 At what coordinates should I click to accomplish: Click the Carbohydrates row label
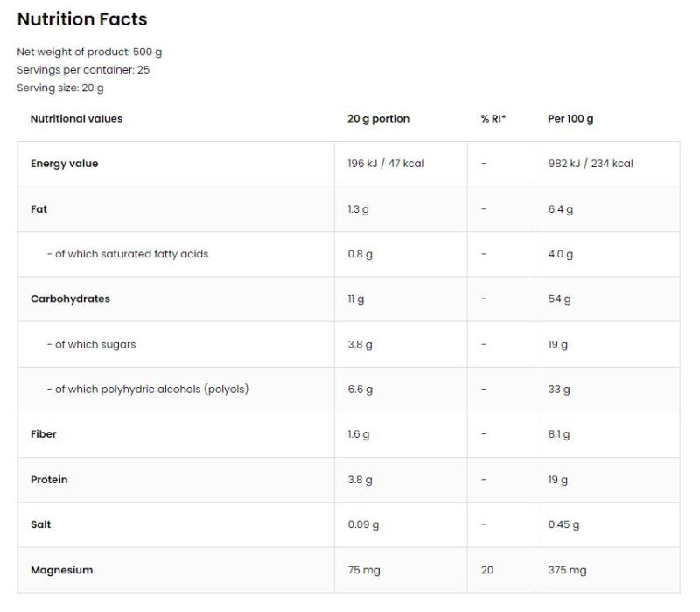(70, 299)
